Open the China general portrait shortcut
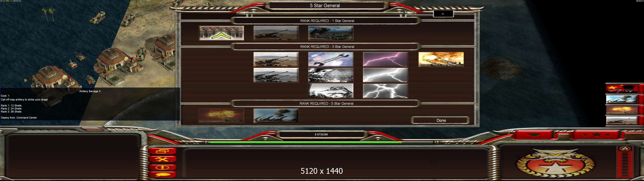The image size is (644, 181). pos(622,88)
